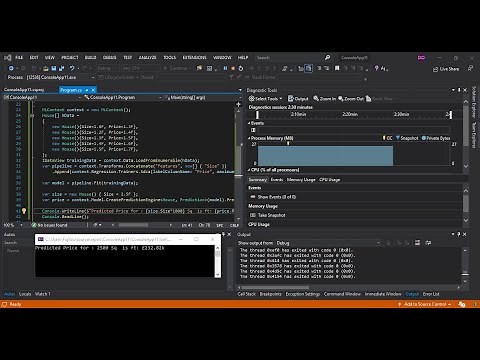Click the Restart debugging icon
This screenshot has width=480, height=360.
point(241,68)
